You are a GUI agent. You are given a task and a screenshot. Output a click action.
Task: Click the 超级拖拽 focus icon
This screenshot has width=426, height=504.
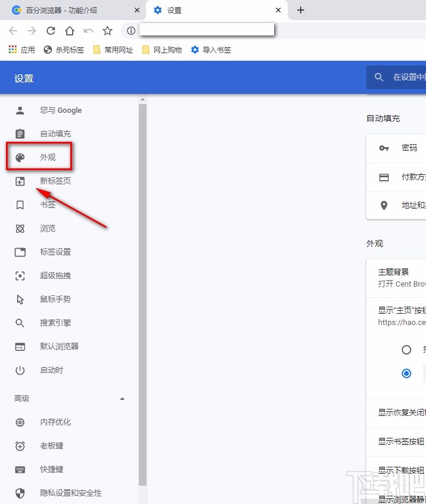pyautogui.click(x=20, y=276)
